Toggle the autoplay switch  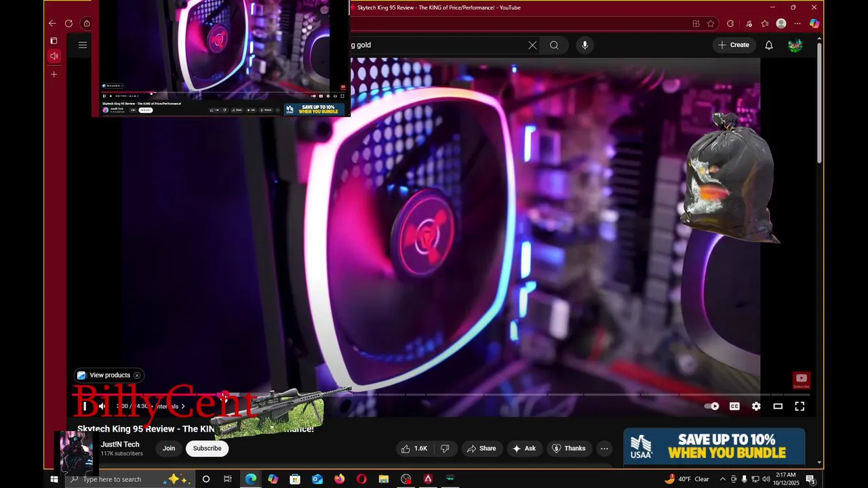tap(711, 407)
